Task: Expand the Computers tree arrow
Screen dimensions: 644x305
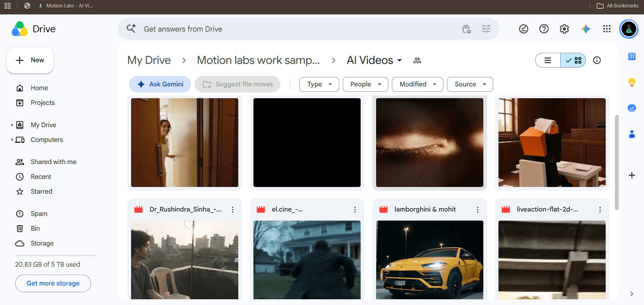Action: pos(12,140)
